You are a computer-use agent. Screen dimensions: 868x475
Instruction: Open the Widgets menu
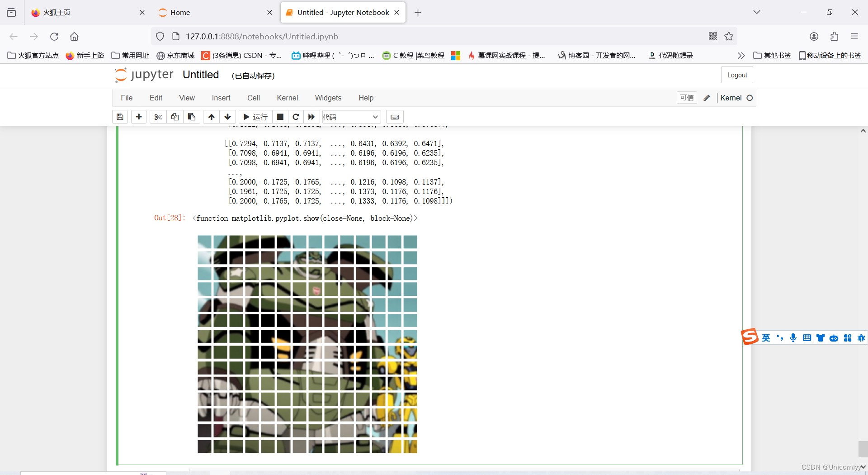(x=328, y=98)
